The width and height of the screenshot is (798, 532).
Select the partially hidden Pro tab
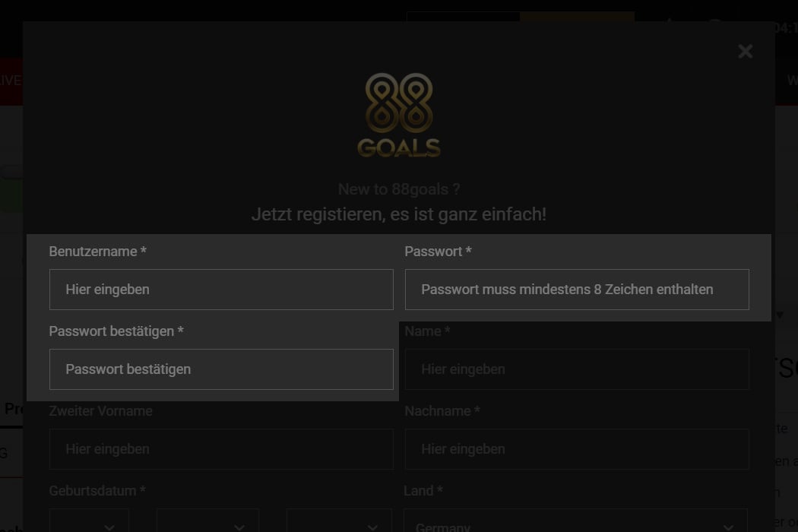pos(12,409)
